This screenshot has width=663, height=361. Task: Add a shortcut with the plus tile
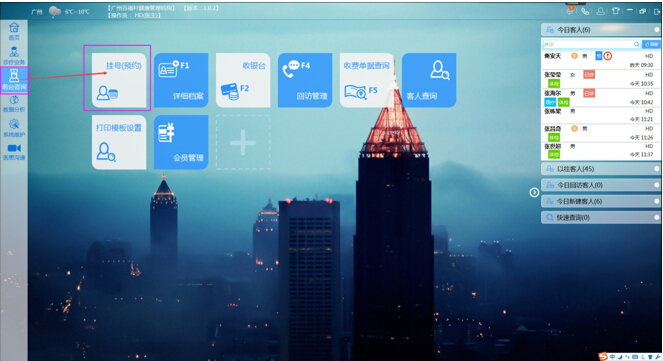coord(243,142)
